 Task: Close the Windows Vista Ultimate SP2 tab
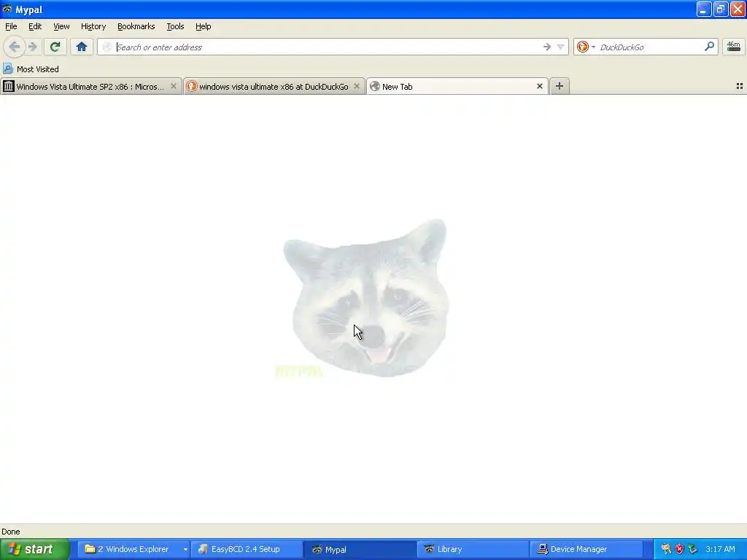pyautogui.click(x=174, y=86)
